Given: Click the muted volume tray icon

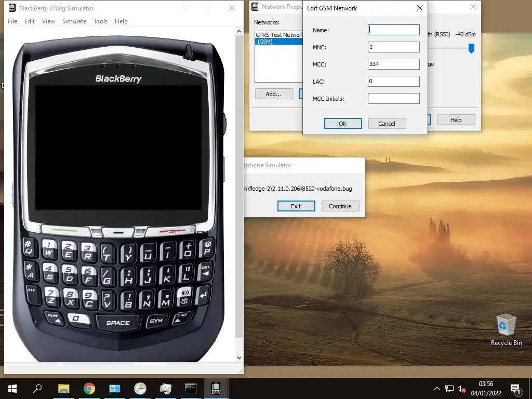Looking at the screenshot, I should tap(461, 389).
